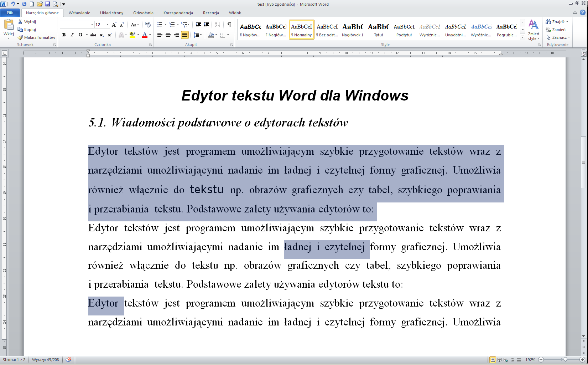The height and width of the screenshot is (365, 588).
Task: Apply strikethrough formatting
Action: 93,35
